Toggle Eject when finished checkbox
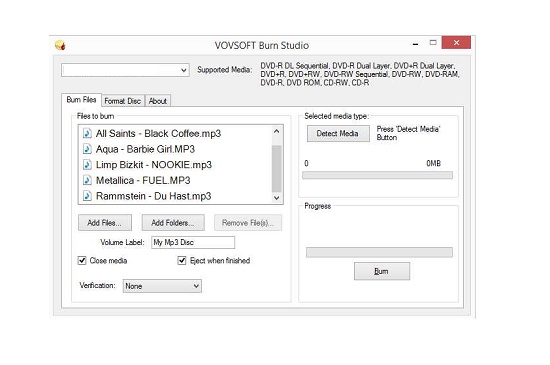This screenshot has height=365, width=550. coord(182,261)
